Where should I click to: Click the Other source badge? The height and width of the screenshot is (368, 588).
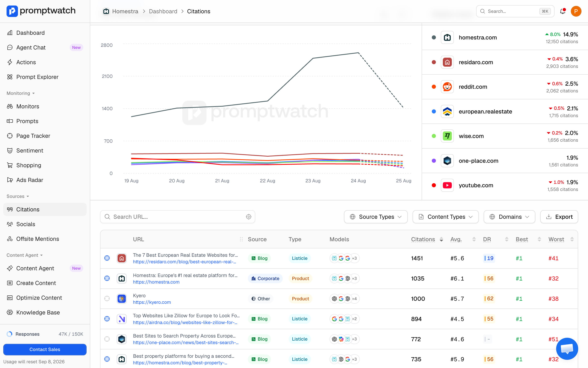pyautogui.click(x=261, y=299)
